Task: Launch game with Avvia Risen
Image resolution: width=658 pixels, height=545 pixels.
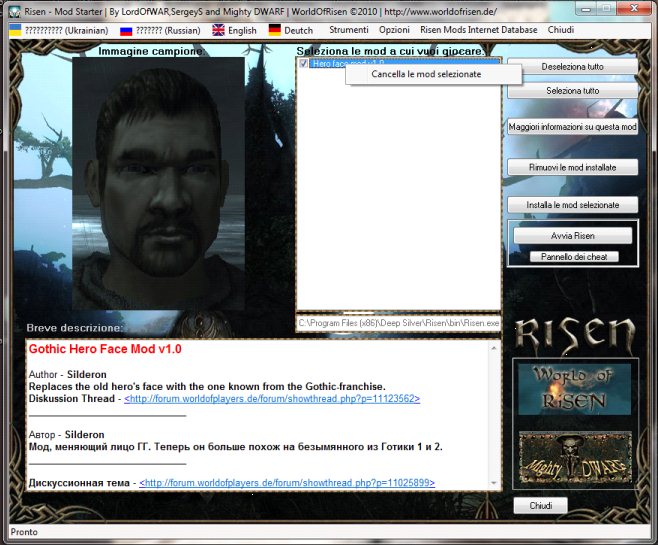Action: point(572,236)
